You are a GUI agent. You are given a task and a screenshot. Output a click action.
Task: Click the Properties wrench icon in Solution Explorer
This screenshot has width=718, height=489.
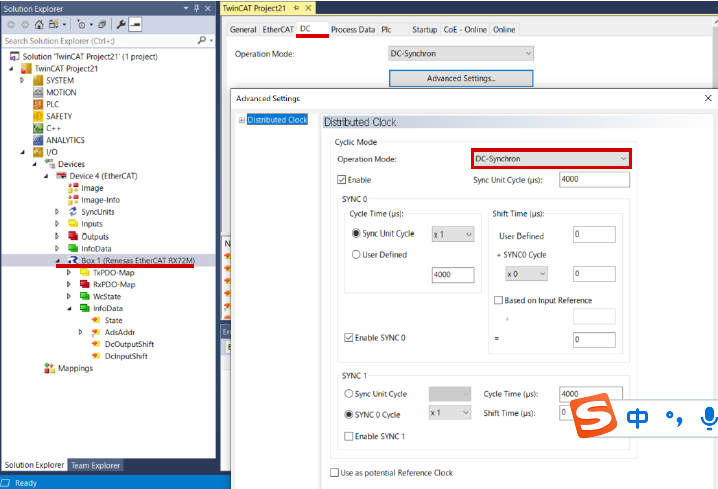pyautogui.click(x=121, y=24)
